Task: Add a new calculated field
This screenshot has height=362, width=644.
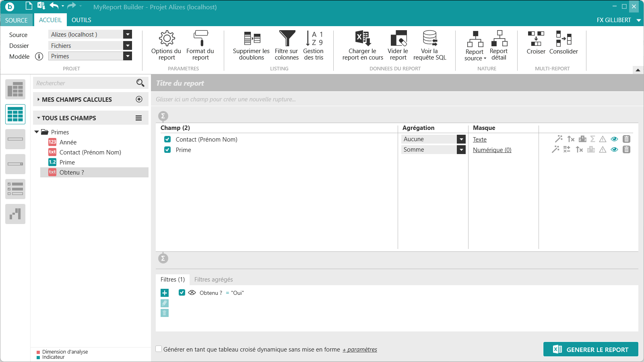Action: click(139, 99)
